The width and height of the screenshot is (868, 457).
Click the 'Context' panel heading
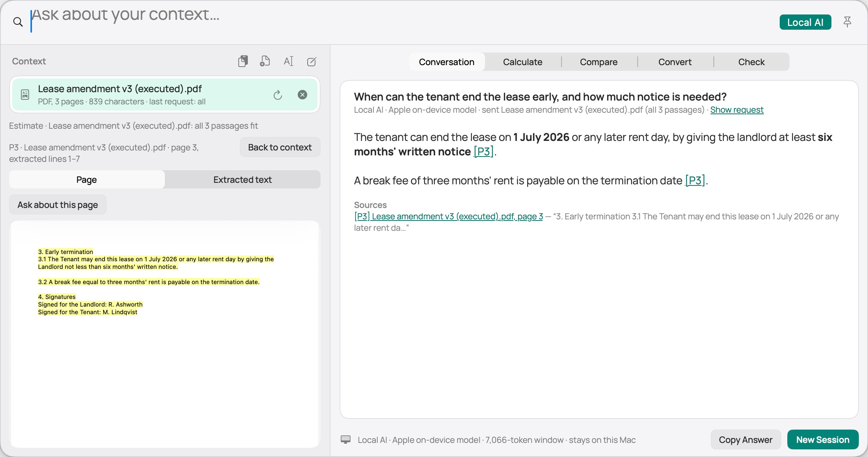[x=29, y=61]
